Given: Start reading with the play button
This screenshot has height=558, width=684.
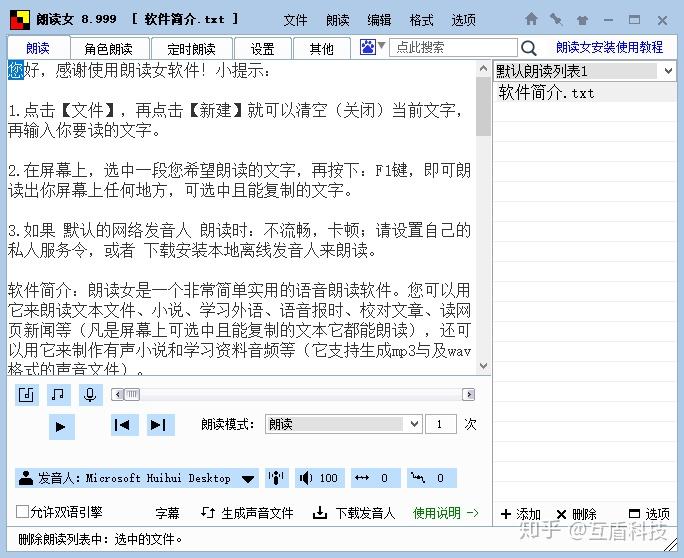Looking at the screenshot, I should pos(61,426).
